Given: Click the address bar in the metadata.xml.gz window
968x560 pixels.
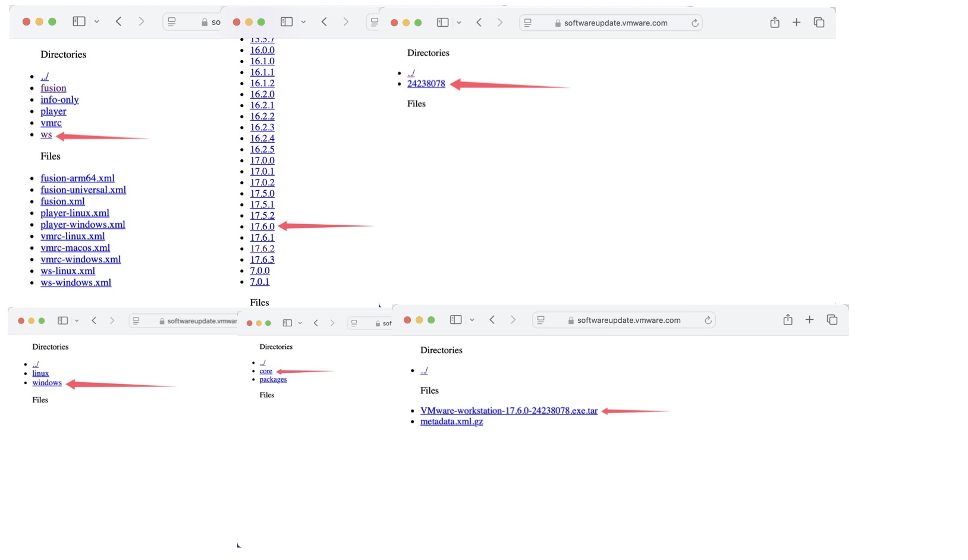Looking at the screenshot, I should click(624, 320).
